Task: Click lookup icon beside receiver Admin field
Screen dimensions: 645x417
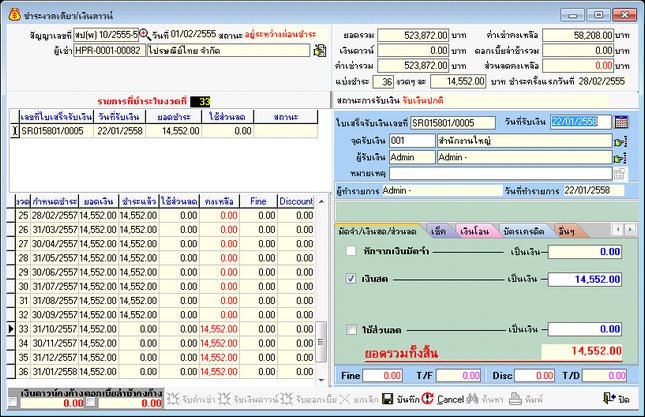Action: pos(620,158)
